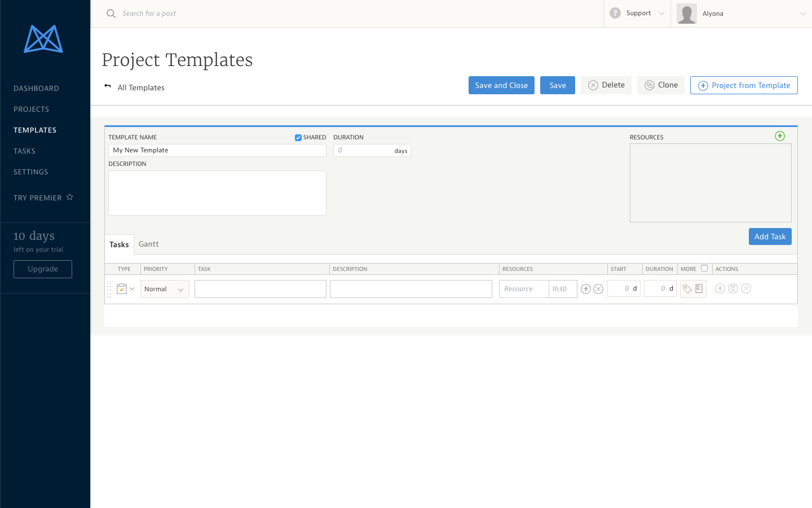This screenshot has height=508, width=812.
Task: Focus the template Description textarea
Action: (217, 193)
